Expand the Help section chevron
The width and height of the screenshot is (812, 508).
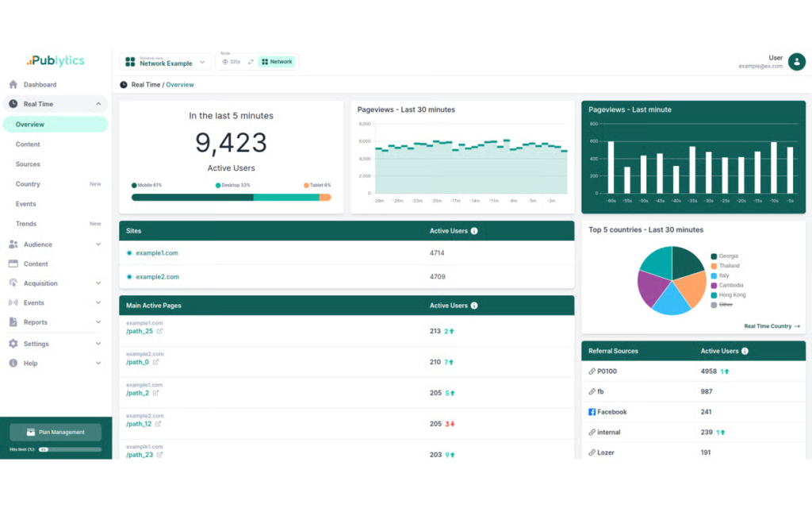pyautogui.click(x=98, y=364)
